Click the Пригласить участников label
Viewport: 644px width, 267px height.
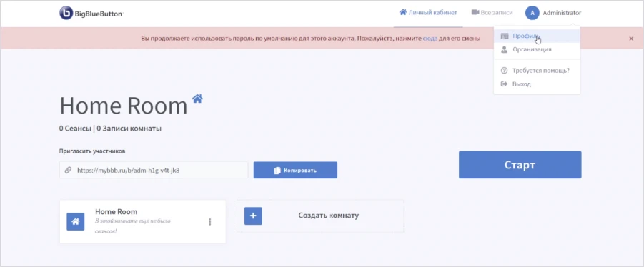[x=92, y=151]
